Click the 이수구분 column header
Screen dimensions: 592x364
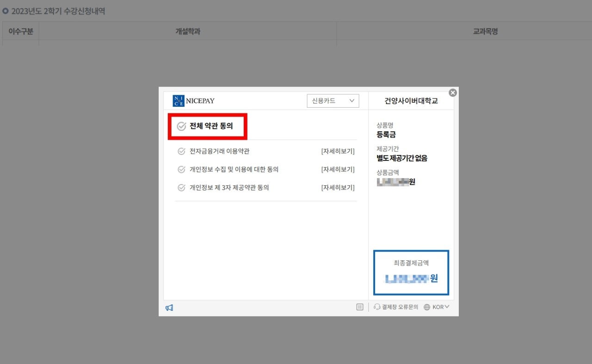[x=21, y=31]
